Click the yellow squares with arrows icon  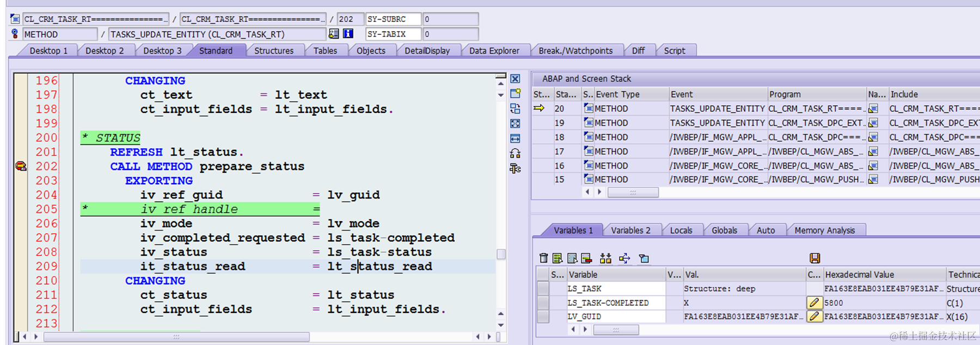click(605, 258)
